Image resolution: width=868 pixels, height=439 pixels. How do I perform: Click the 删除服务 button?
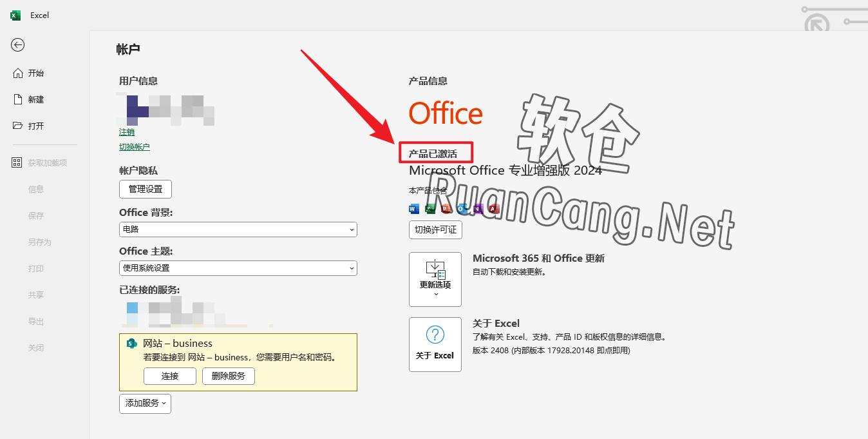[x=229, y=376]
